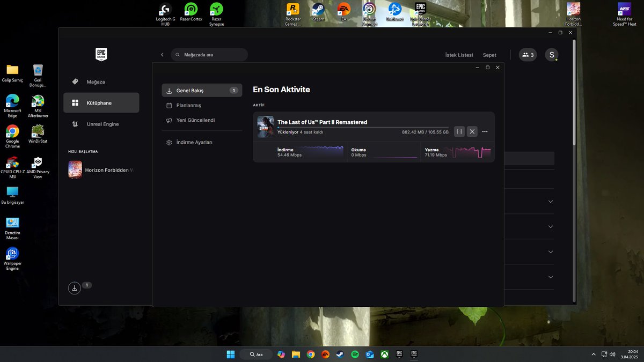Select the Genel Bakış tab
This screenshot has width=644, height=362.
click(x=202, y=91)
